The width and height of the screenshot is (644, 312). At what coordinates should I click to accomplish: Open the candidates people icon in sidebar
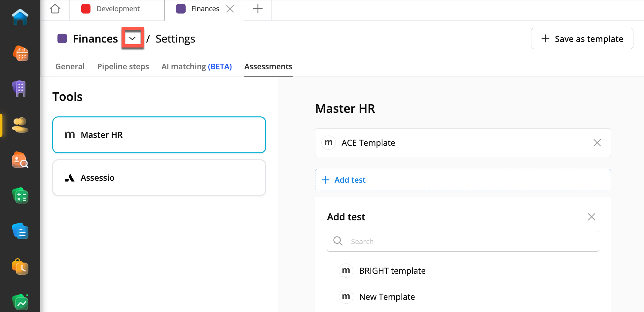[20, 125]
